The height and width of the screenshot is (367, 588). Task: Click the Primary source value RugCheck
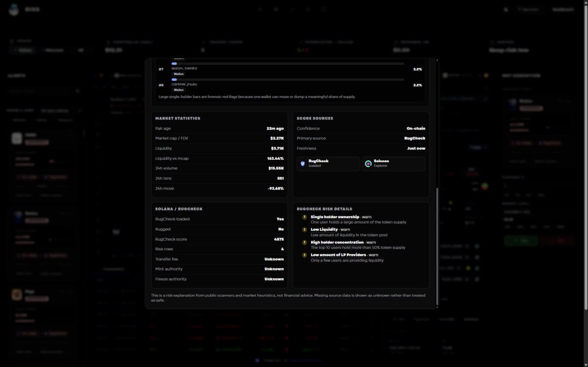[x=415, y=138]
